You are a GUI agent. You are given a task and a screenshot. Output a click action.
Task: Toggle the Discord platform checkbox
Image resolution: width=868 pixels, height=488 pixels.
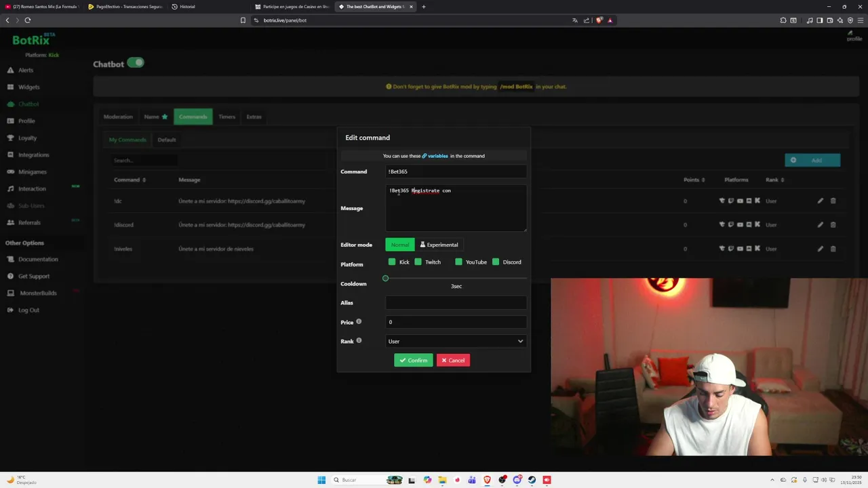pos(496,262)
